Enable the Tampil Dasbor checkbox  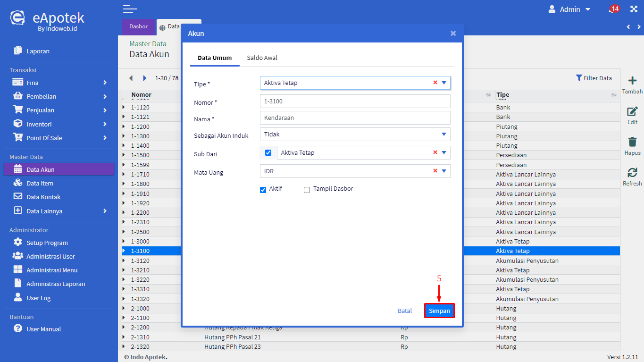[x=307, y=190]
